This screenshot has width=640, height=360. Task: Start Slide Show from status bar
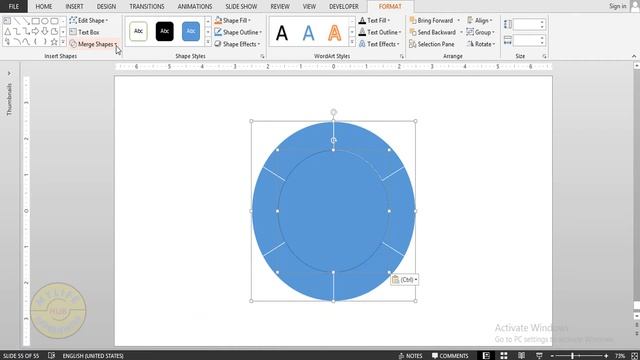(539, 356)
